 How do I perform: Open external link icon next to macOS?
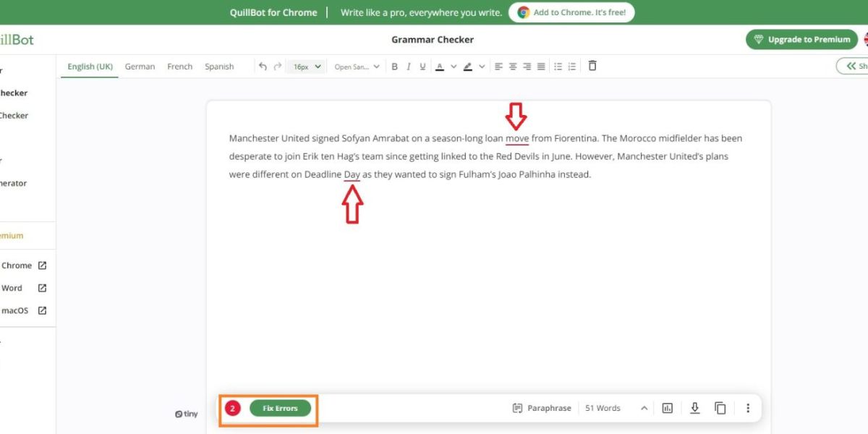42,310
